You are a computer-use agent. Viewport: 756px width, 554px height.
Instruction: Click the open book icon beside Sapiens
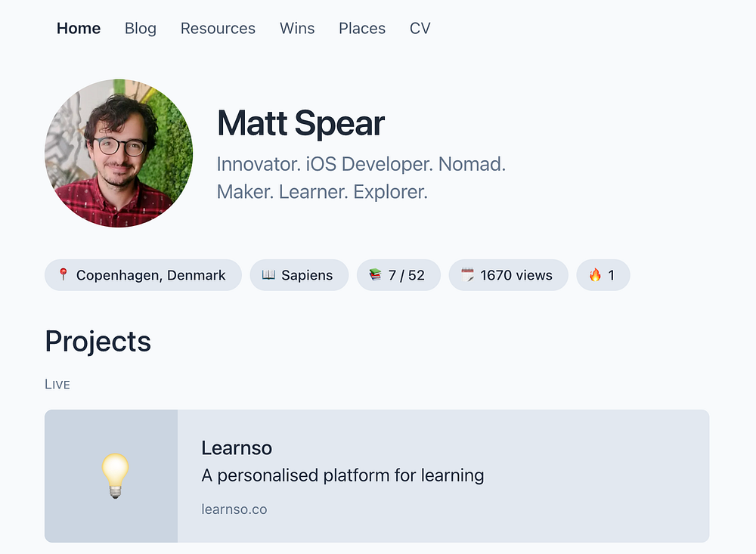[268, 275]
